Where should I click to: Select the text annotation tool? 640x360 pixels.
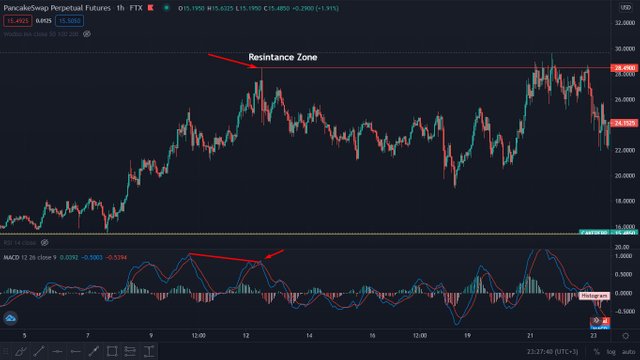point(149,351)
